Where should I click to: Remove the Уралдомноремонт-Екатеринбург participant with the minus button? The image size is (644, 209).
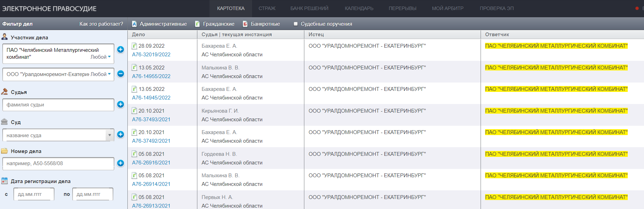pyautogui.click(x=120, y=74)
